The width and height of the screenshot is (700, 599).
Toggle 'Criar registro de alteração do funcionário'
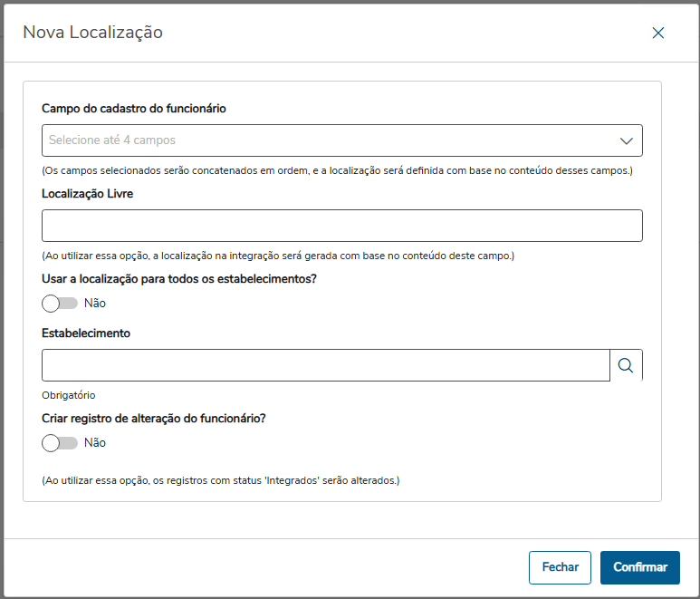(60, 443)
